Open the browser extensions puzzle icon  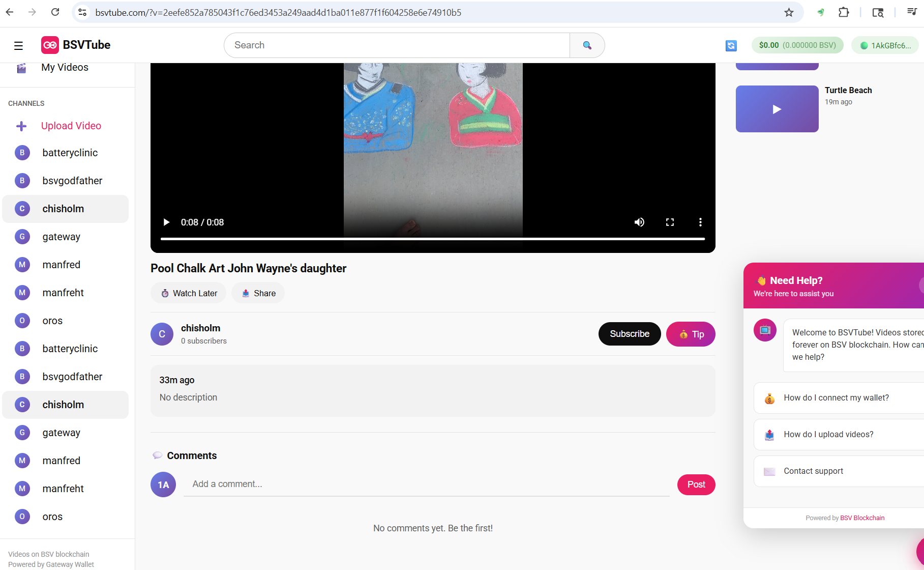coord(844,12)
